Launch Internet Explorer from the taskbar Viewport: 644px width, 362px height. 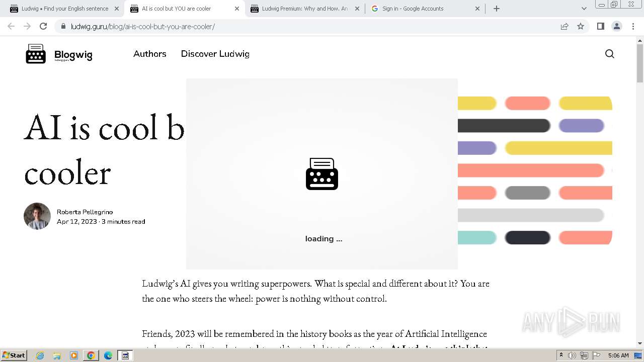(40, 355)
